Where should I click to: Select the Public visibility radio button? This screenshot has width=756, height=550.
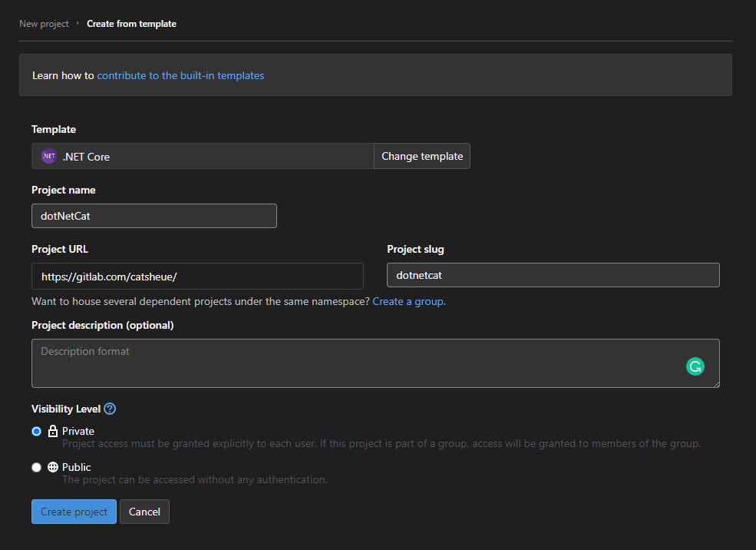pyautogui.click(x=36, y=467)
